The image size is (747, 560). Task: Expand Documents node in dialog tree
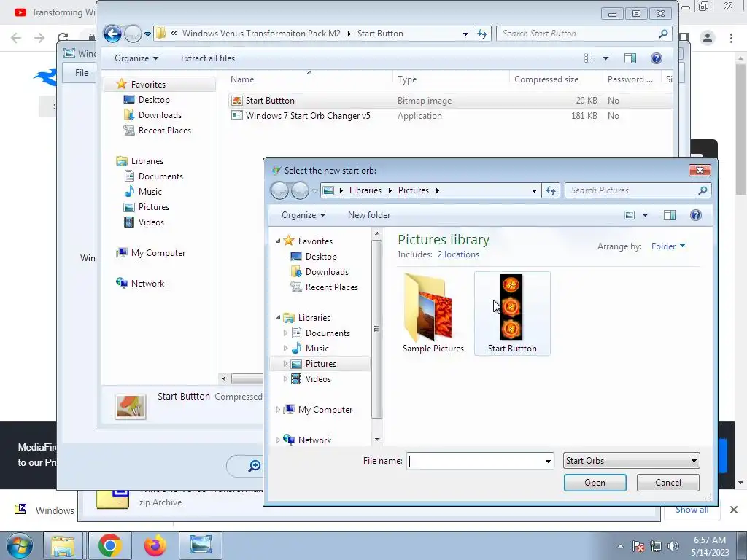(285, 332)
